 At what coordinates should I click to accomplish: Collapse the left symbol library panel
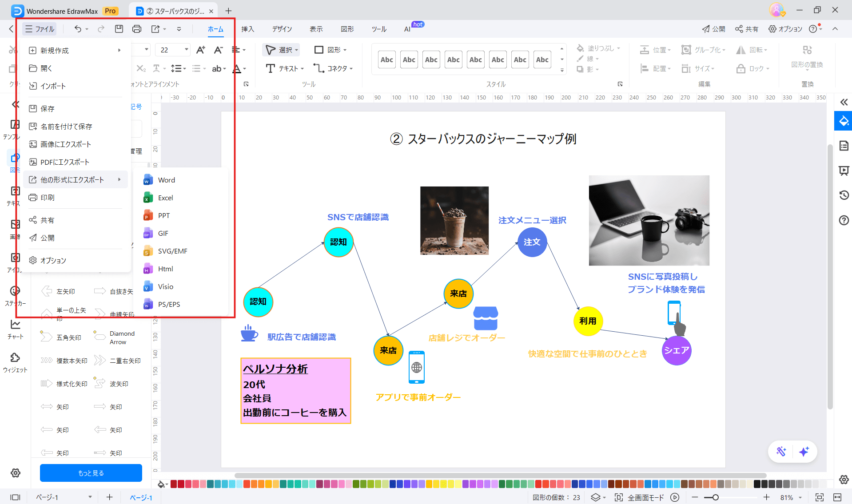pos(16,104)
